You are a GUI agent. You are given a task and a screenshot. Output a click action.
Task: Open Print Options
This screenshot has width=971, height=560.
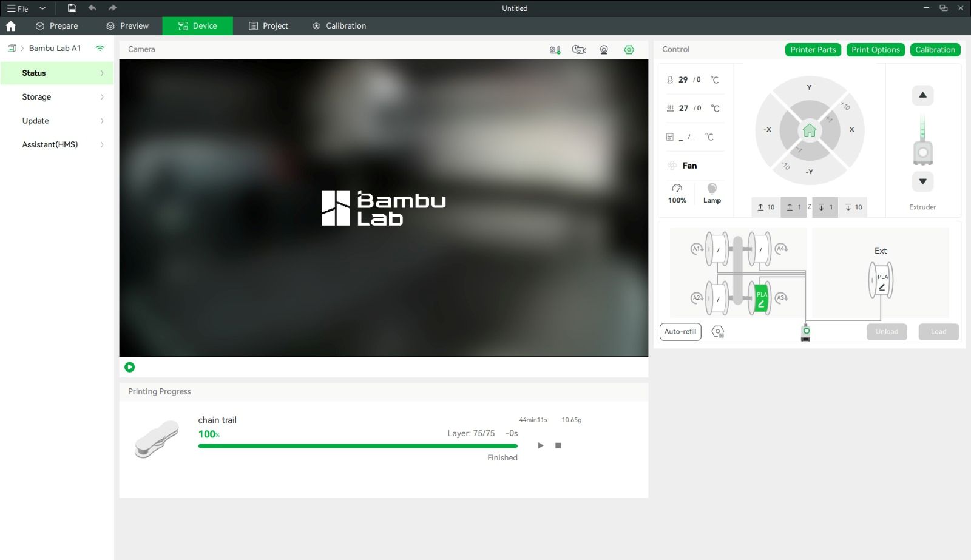coord(876,50)
